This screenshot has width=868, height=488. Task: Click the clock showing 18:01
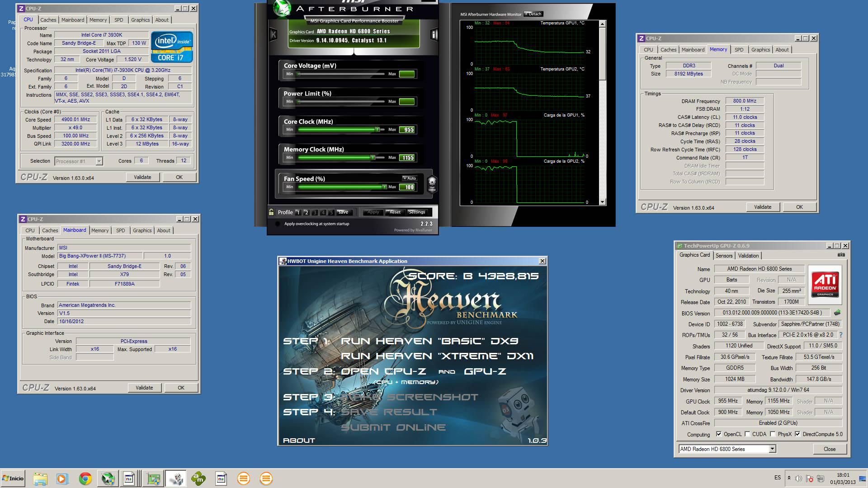(x=843, y=475)
